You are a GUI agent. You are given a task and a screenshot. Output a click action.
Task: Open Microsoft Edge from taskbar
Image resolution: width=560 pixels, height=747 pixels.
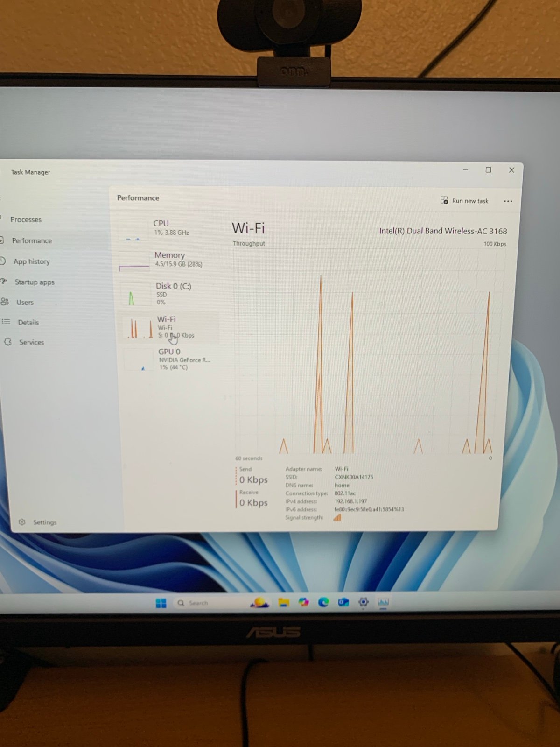point(323,602)
